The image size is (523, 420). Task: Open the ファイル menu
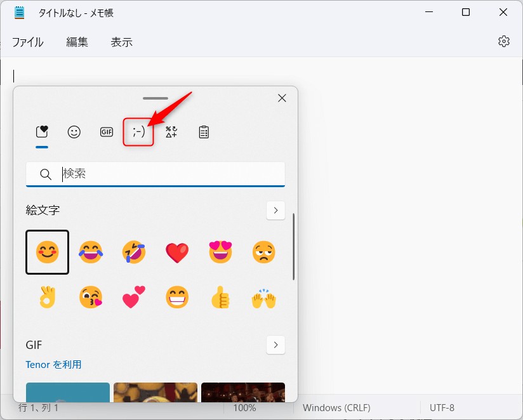pyautogui.click(x=28, y=43)
